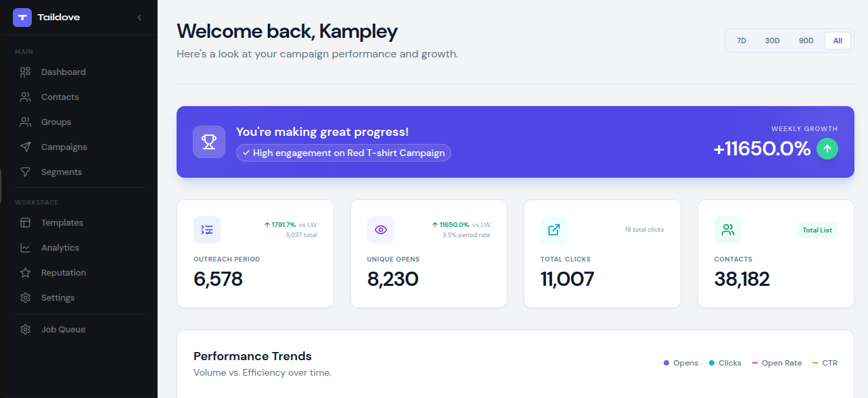This screenshot has width=868, height=398.
Task: Switch to the 30D time range tab
Action: pyautogui.click(x=772, y=41)
